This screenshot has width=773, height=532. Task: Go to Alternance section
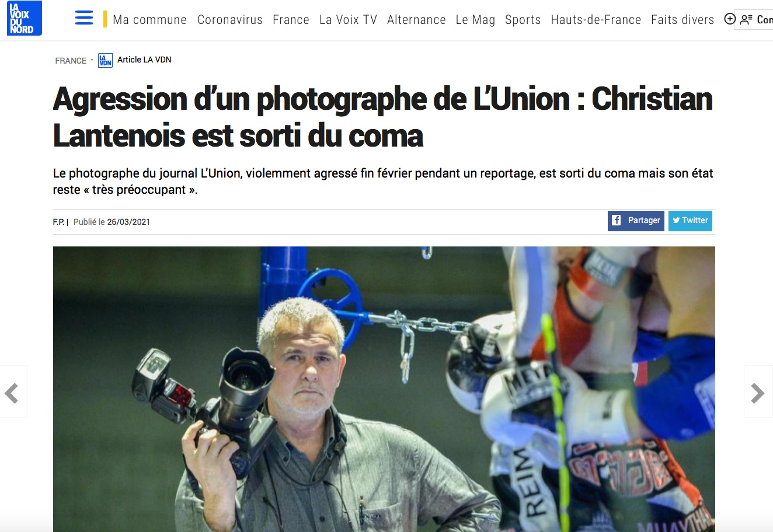416,20
